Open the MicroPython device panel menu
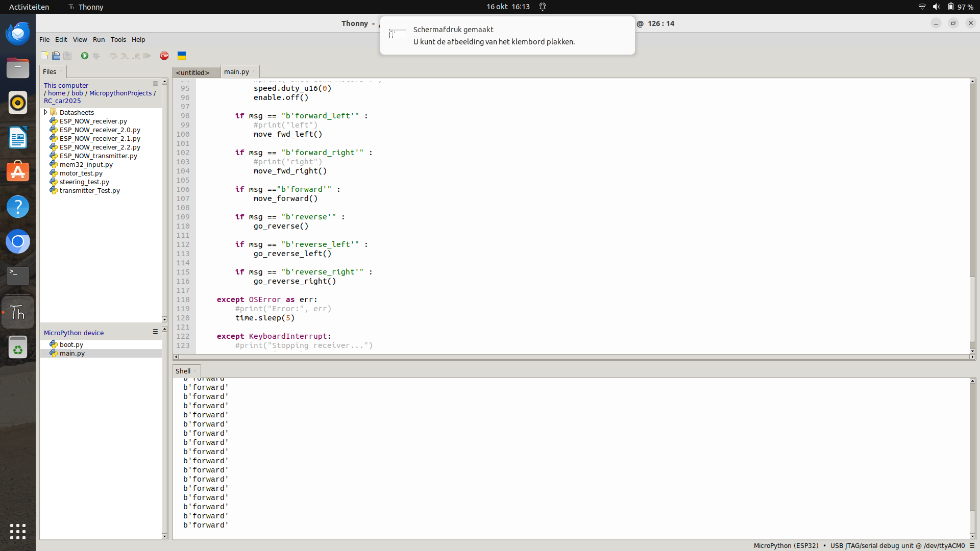The image size is (980, 551). (x=155, y=332)
